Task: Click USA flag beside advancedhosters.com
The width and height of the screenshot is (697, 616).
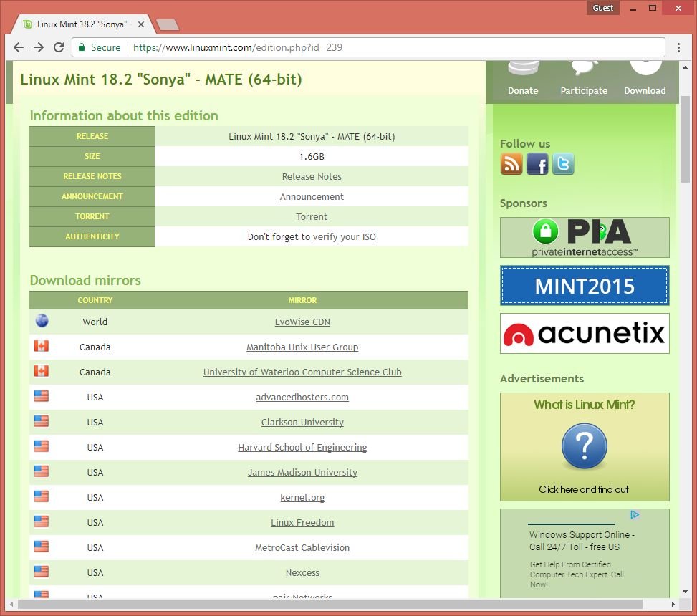Action: 42,396
